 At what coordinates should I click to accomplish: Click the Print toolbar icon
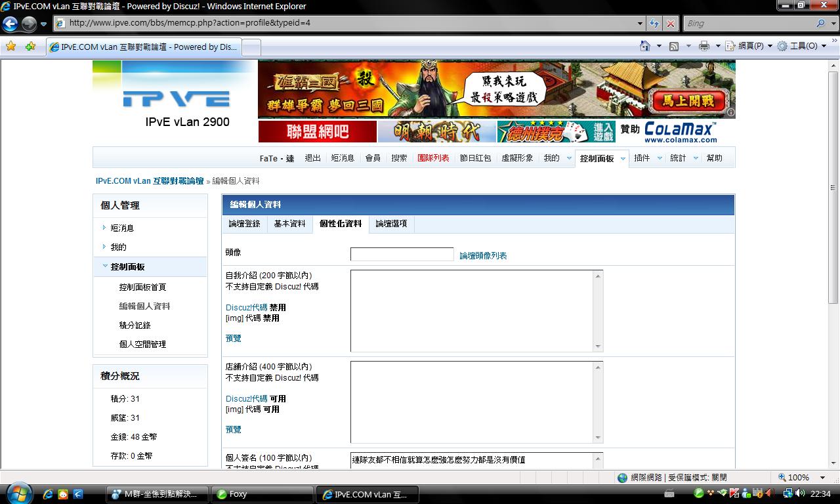(x=703, y=46)
